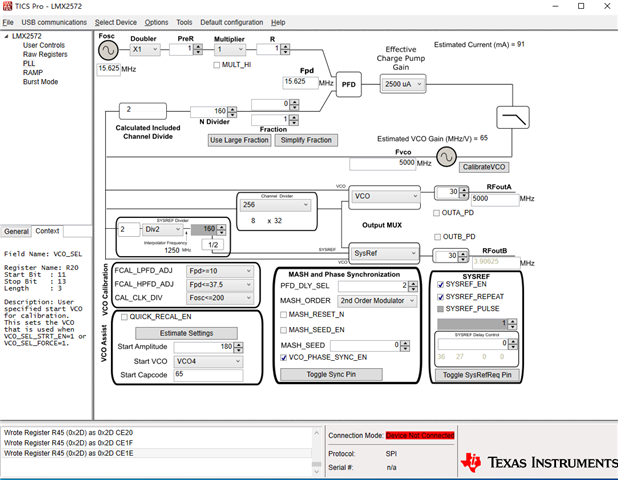Open FCAL_HPFD_ADJ dropdown

tap(219, 285)
